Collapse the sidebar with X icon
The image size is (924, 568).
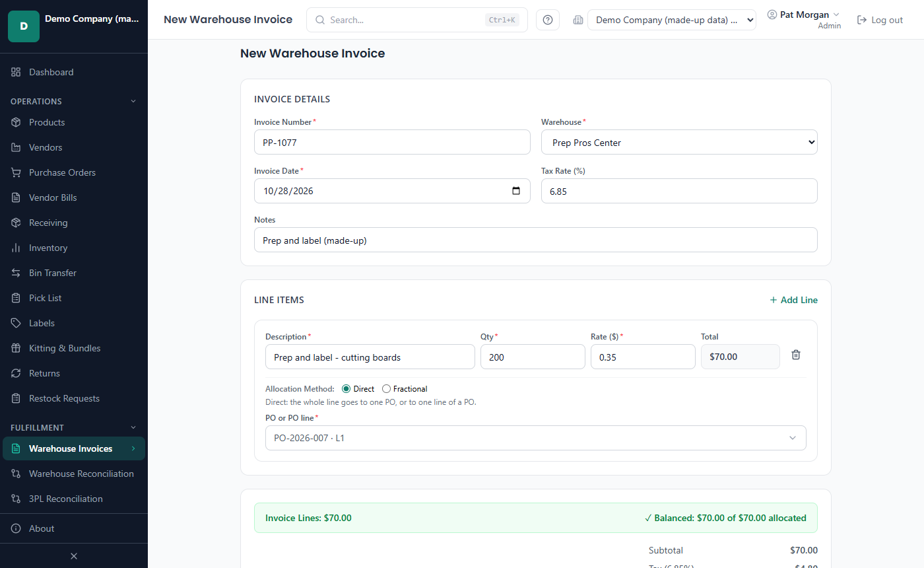click(74, 556)
